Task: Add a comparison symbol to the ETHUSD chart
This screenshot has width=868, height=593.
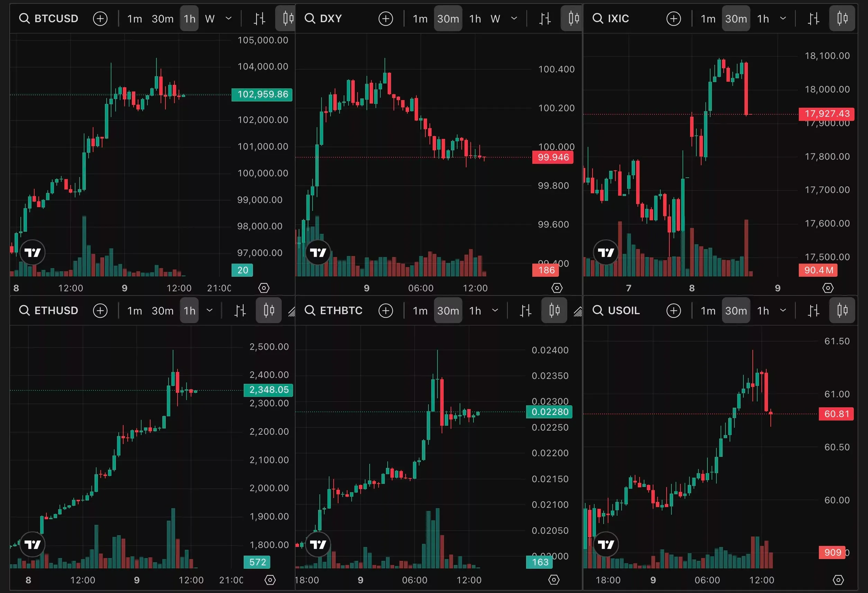Action: [x=100, y=310]
